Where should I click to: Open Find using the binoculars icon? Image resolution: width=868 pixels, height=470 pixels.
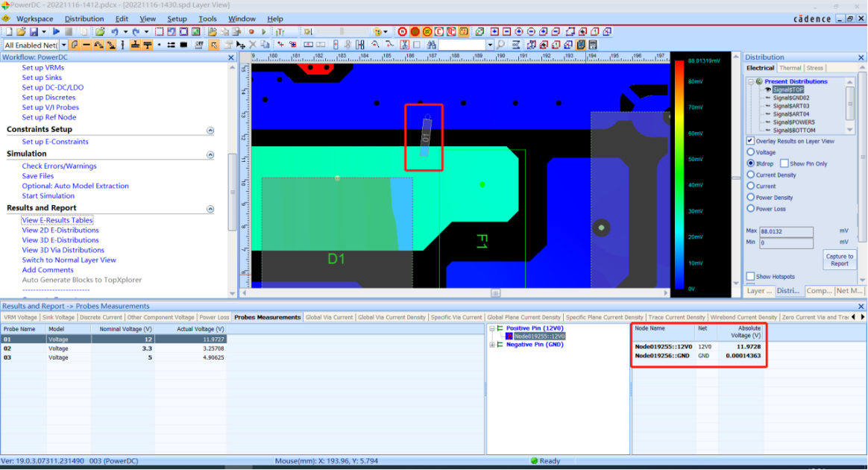tap(431, 45)
